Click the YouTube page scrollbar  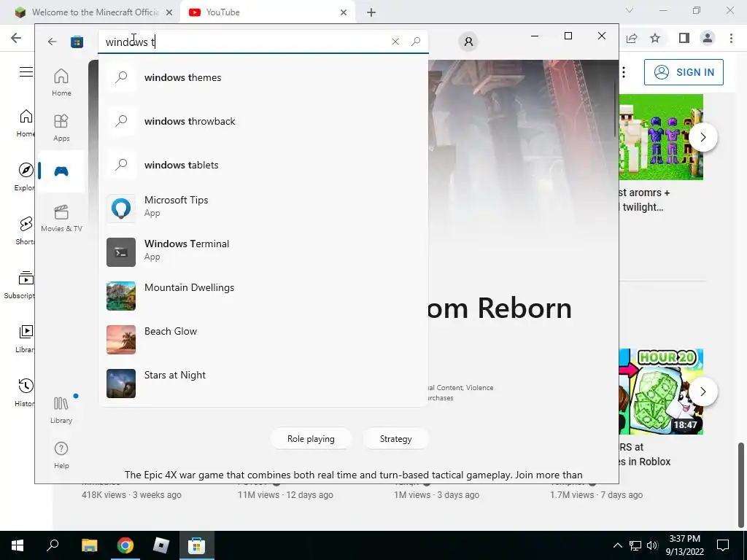[x=741, y=485]
